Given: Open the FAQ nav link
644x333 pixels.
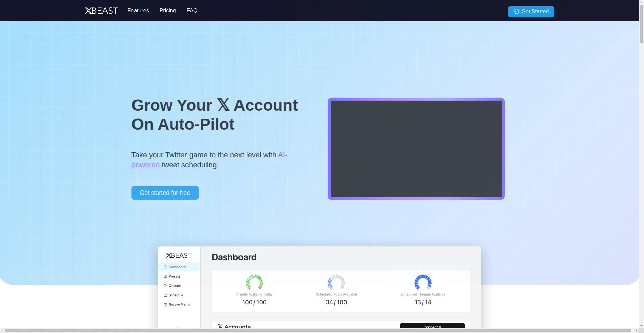Looking at the screenshot, I should 192,11.
